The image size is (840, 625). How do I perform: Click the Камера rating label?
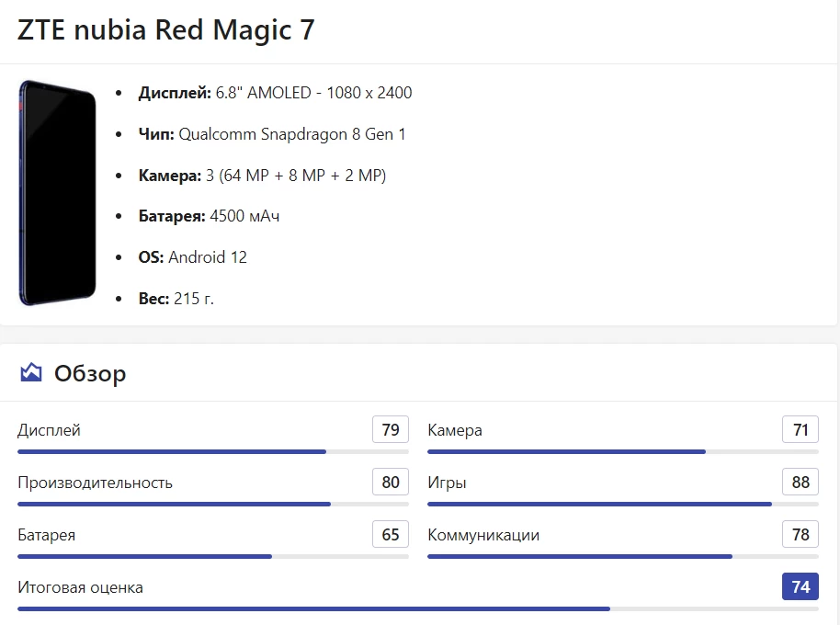[455, 430]
